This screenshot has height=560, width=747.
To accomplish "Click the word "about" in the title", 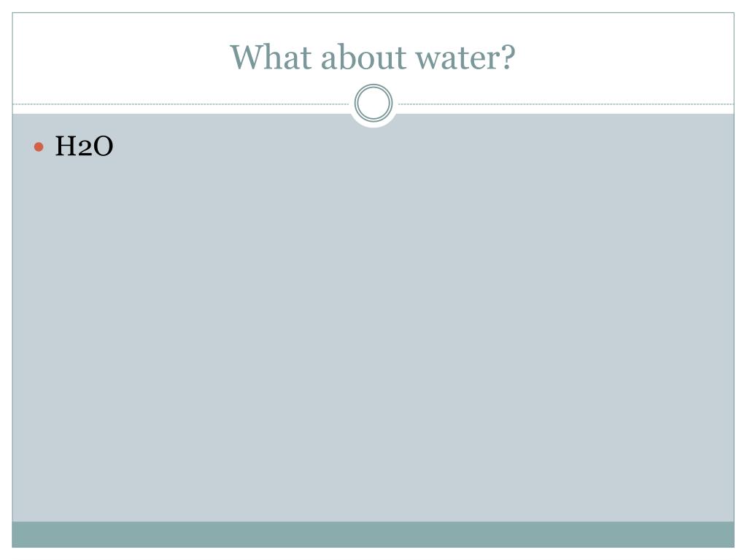I will point(363,57).
